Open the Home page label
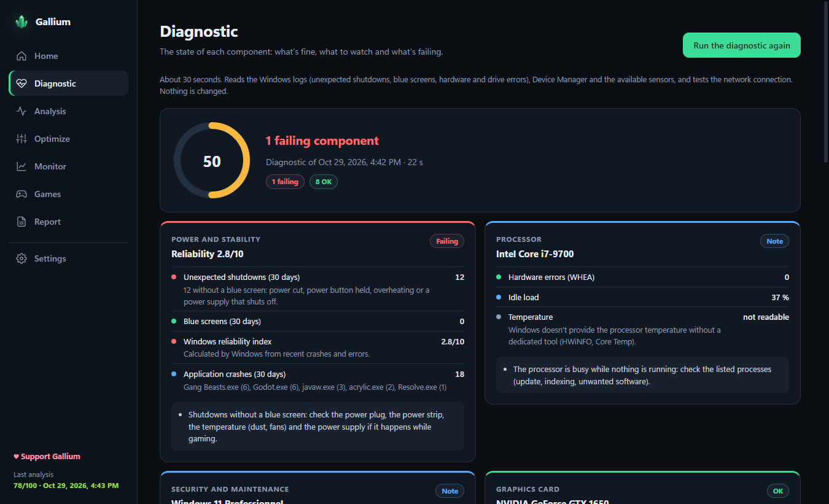The width and height of the screenshot is (829, 504). pos(46,56)
